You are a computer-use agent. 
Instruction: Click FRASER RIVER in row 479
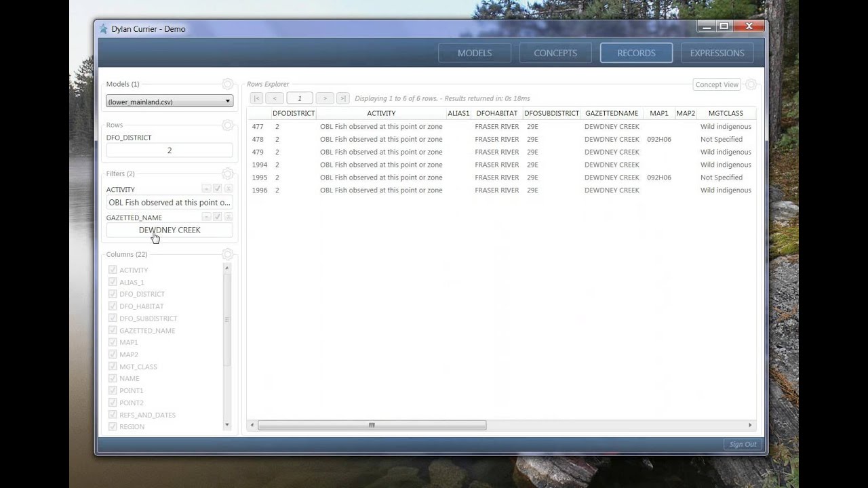pyautogui.click(x=497, y=152)
